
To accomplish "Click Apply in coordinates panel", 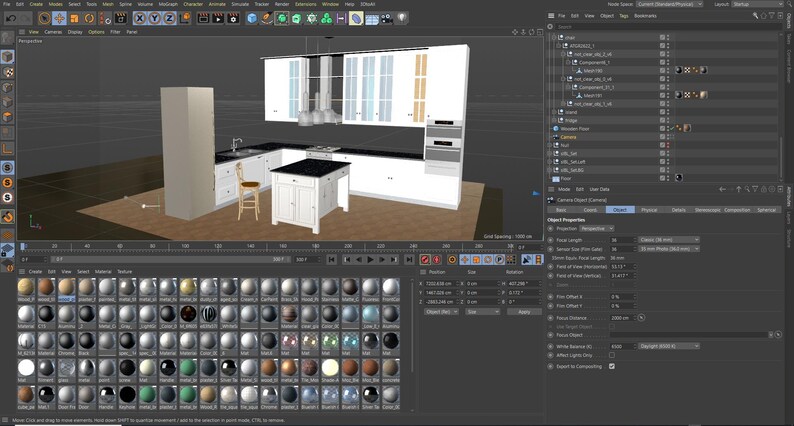I will point(524,312).
